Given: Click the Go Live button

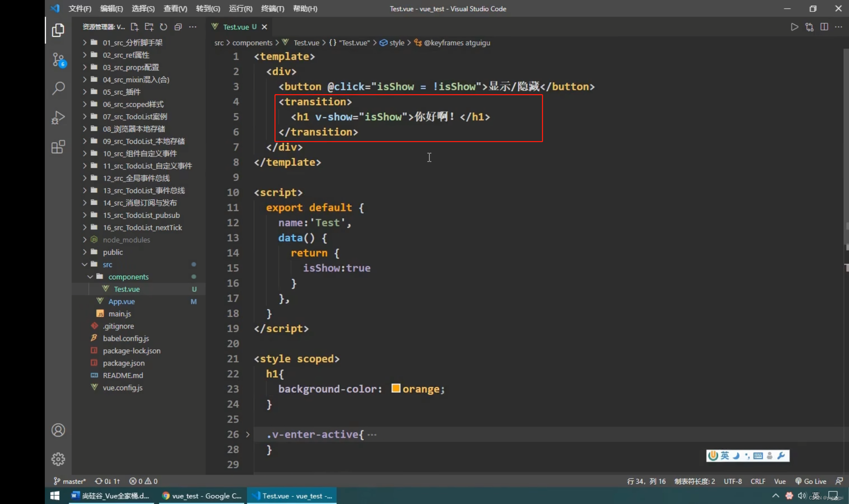Looking at the screenshot, I should point(811,481).
